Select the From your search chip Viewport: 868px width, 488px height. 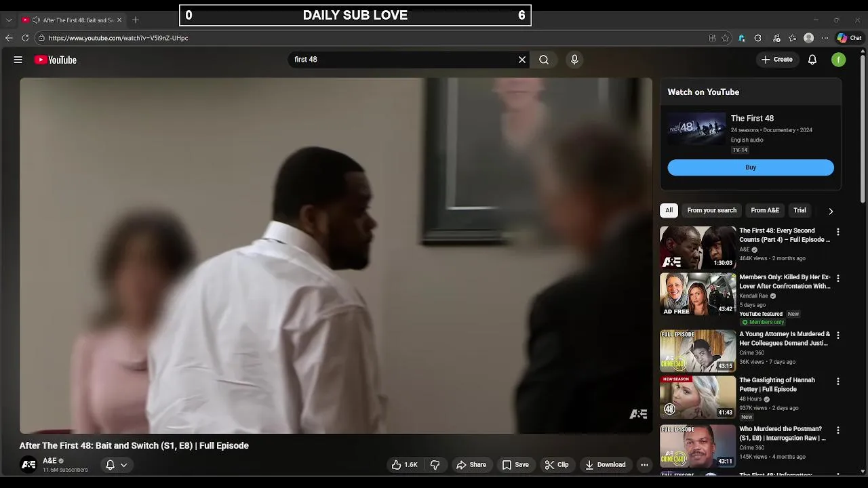point(711,210)
